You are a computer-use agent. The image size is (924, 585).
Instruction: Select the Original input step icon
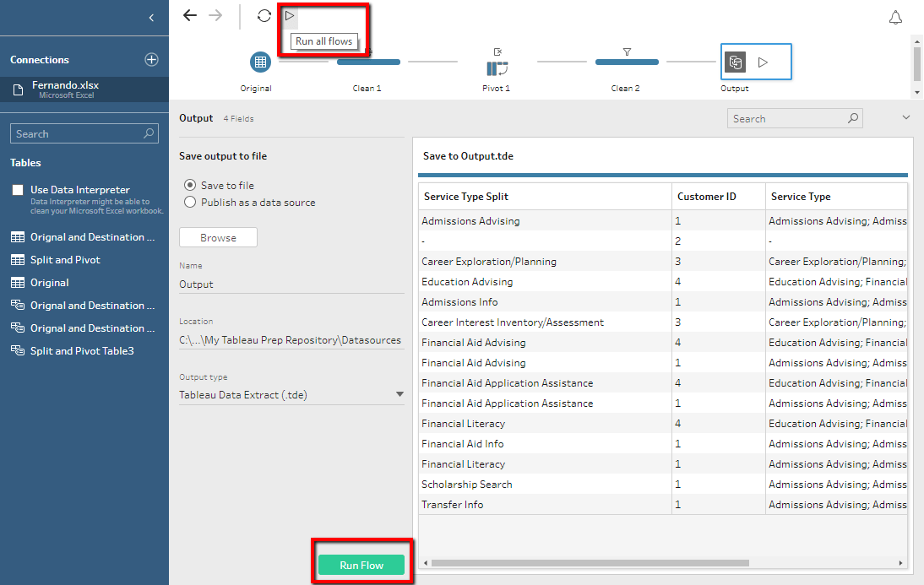point(259,62)
